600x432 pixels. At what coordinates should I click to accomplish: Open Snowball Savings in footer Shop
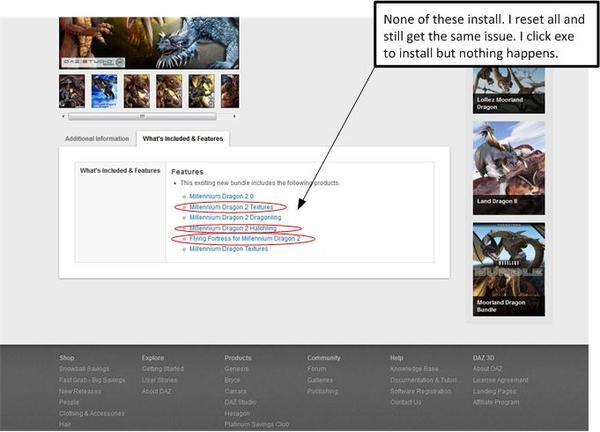point(84,369)
